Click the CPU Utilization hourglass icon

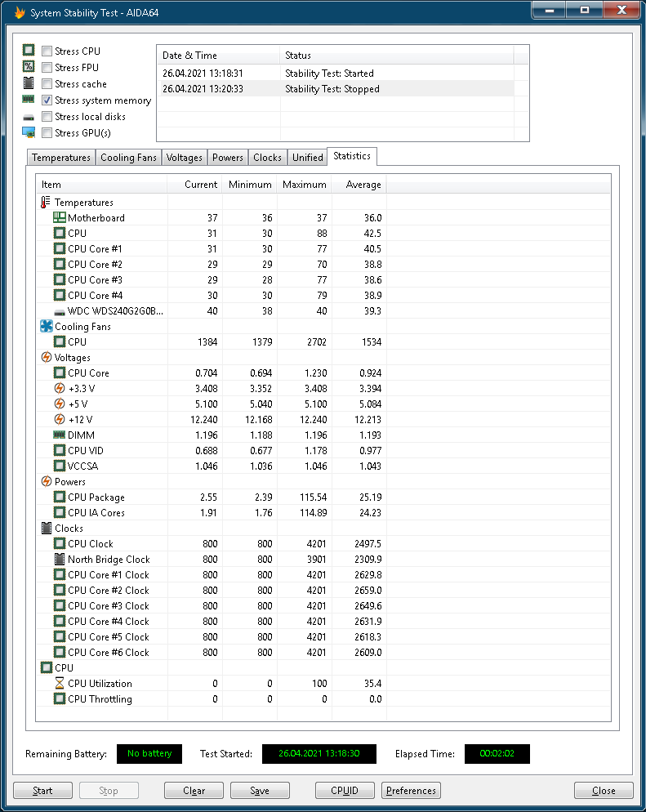point(59,684)
